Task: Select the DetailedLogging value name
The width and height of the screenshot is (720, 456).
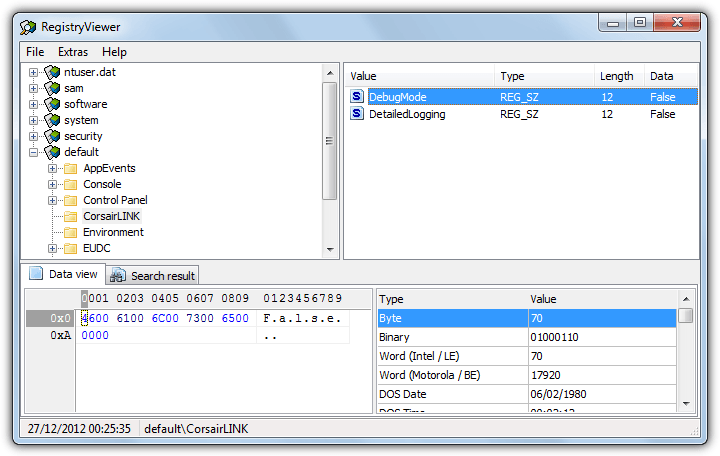Action: tap(407, 114)
